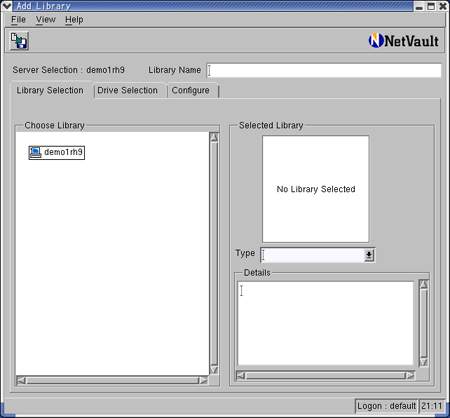Click the 'Server Selection : demo1rh9' label

[x=69, y=70]
